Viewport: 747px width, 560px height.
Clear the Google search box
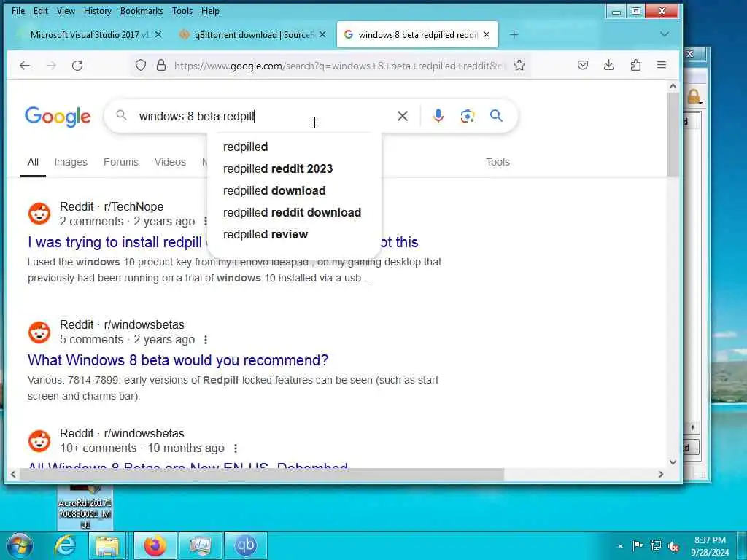click(403, 116)
